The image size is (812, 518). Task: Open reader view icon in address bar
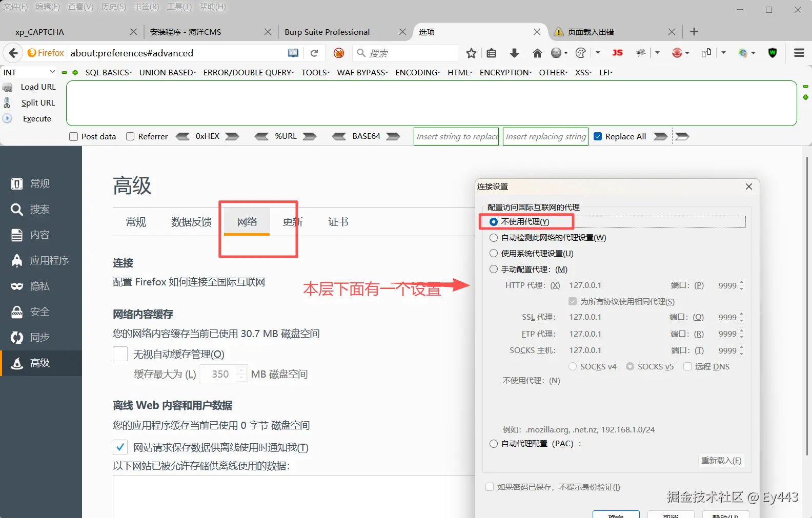pyautogui.click(x=293, y=53)
